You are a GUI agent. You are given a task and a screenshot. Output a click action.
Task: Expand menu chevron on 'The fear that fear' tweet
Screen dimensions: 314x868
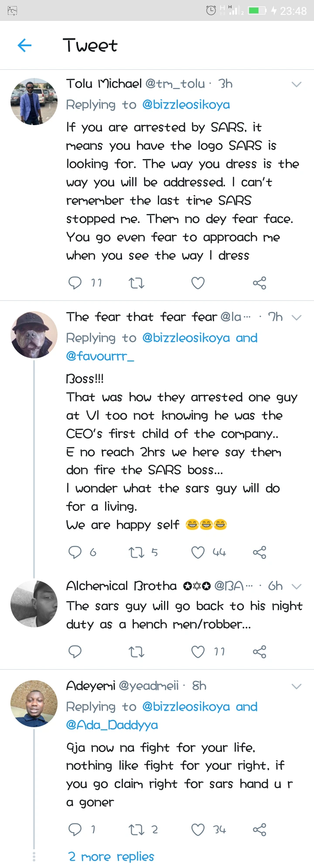pos(297,317)
